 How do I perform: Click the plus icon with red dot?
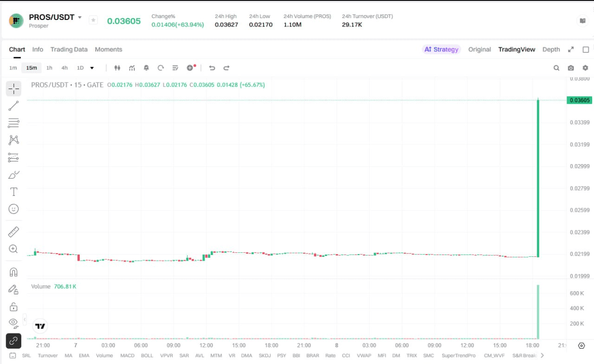(191, 68)
